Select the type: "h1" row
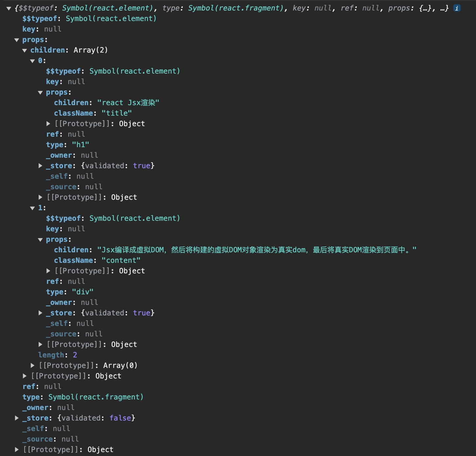The image size is (476, 456). [68, 145]
